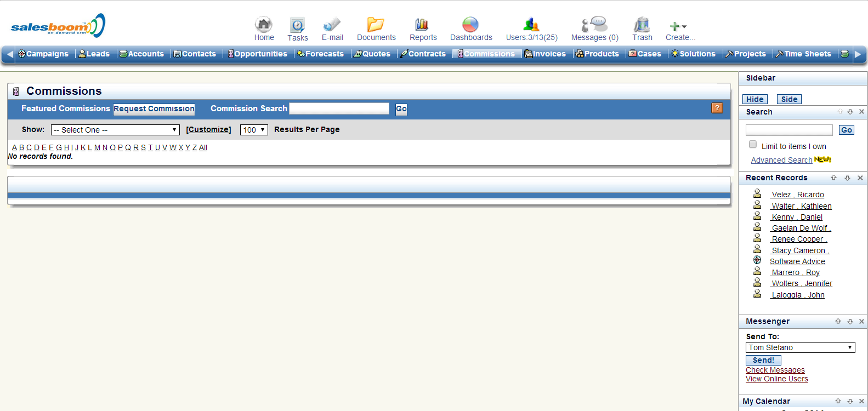Viewport: 868px width, 411px height.
Task: Click the Hide sidebar button
Action: (754, 99)
